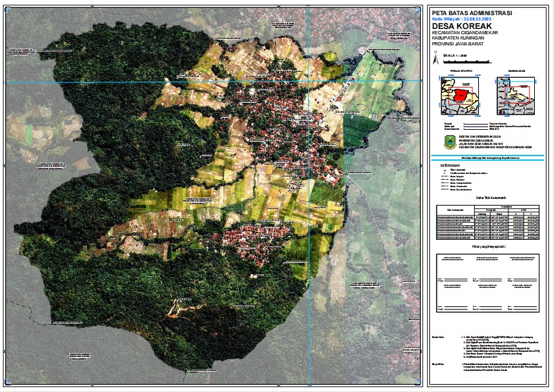Screen dimensions: 554x392
Task: Click the "PROVINSI JAWA BARAT" line
Action: click(458, 43)
